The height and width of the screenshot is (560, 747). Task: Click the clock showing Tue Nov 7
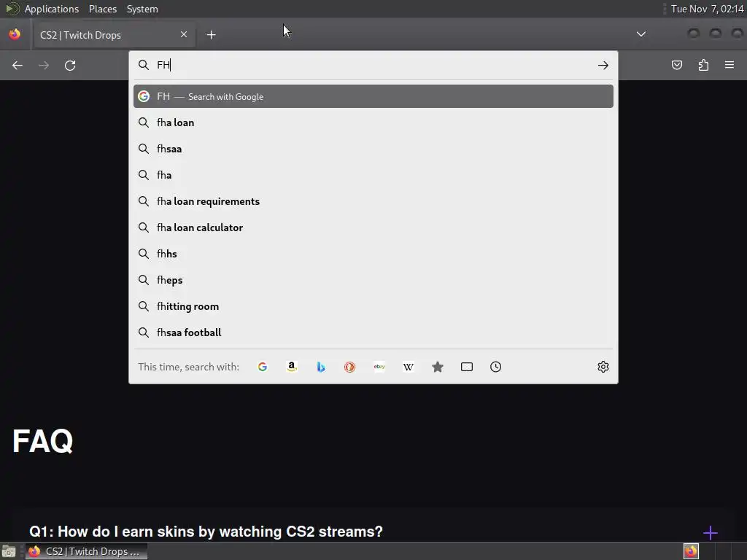tap(707, 9)
